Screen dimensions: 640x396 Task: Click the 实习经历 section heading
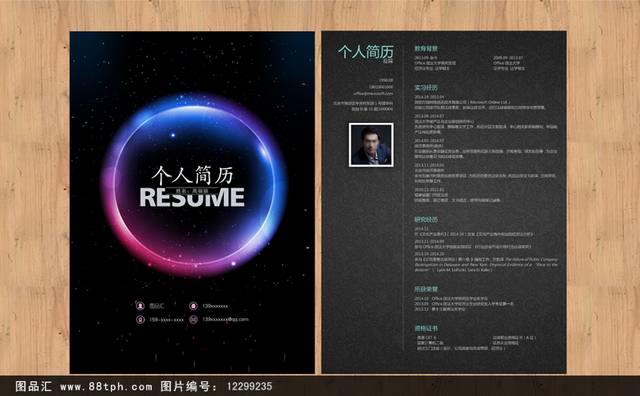(426, 88)
